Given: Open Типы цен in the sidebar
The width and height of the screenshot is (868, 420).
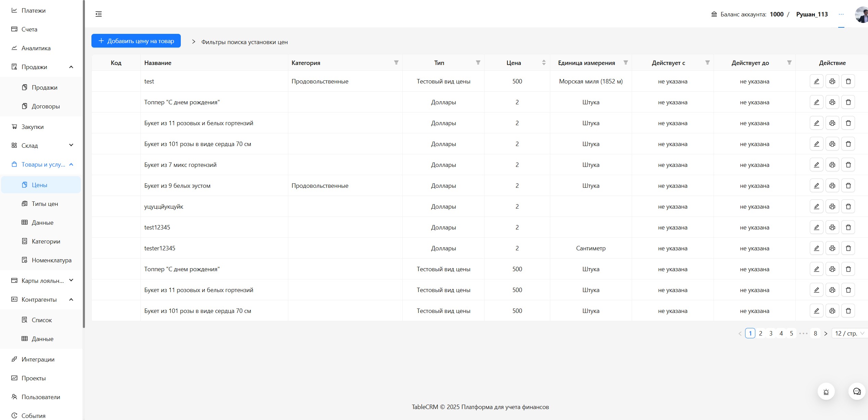Looking at the screenshot, I should pos(45,204).
